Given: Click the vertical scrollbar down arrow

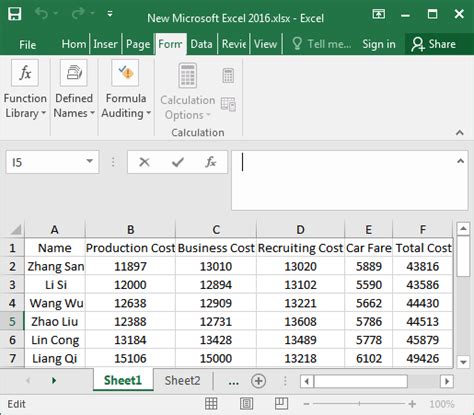Looking at the screenshot, I should click(463, 362).
